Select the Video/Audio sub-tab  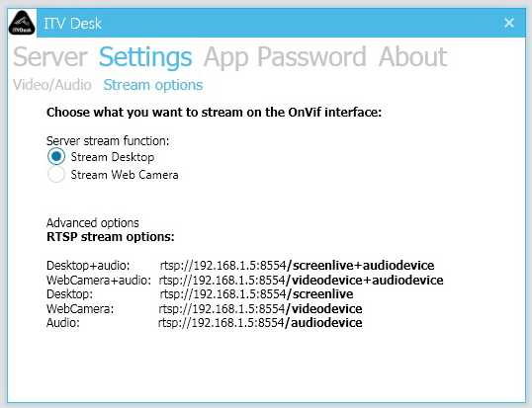(x=52, y=85)
